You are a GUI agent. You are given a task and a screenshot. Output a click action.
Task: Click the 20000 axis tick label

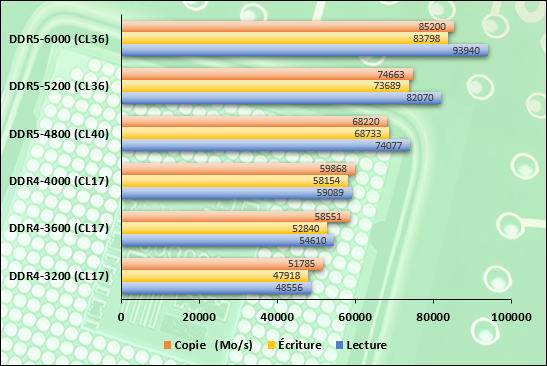[200, 317]
